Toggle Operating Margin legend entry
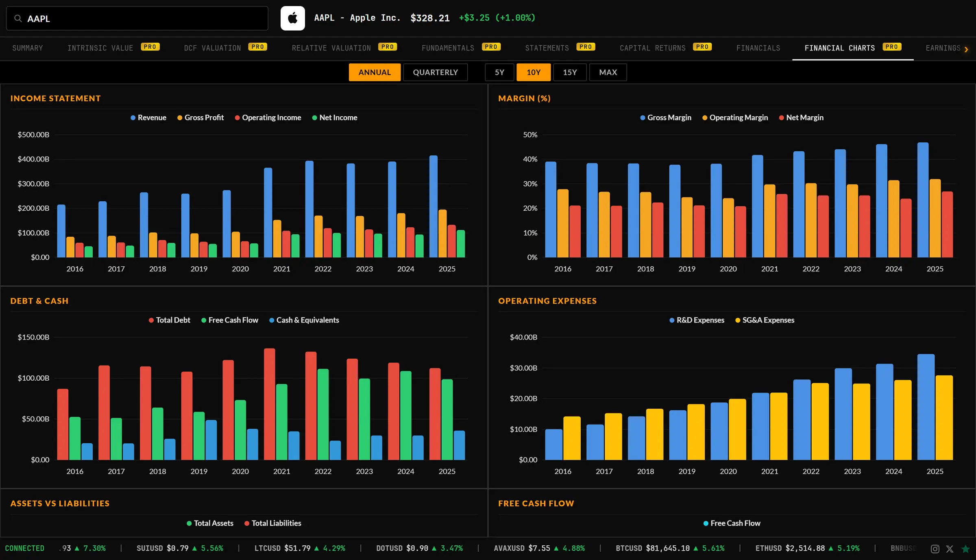Image resolution: width=976 pixels, height=560 pixels. (x=735, y=118)
